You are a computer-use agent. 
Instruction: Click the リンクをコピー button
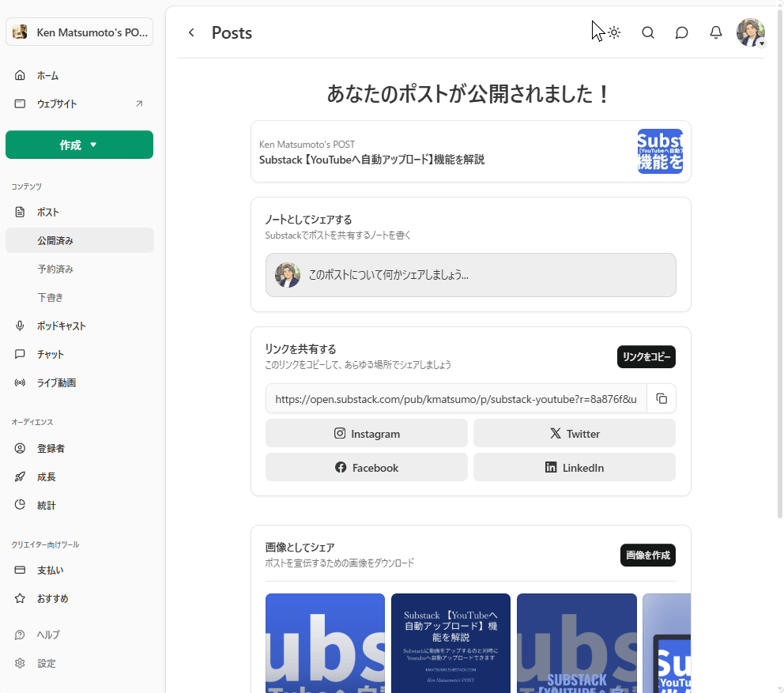[x=646, y=357]
